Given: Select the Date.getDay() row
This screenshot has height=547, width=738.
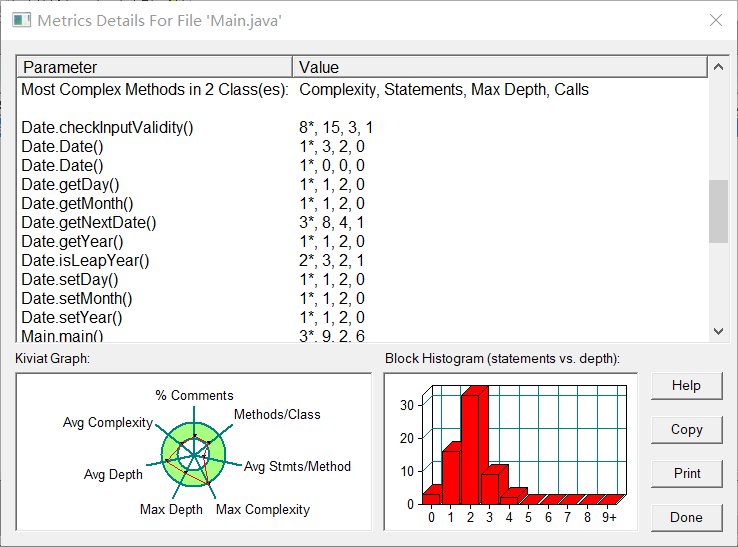Looking at the screenshot, I should click(x=362, y=184).
